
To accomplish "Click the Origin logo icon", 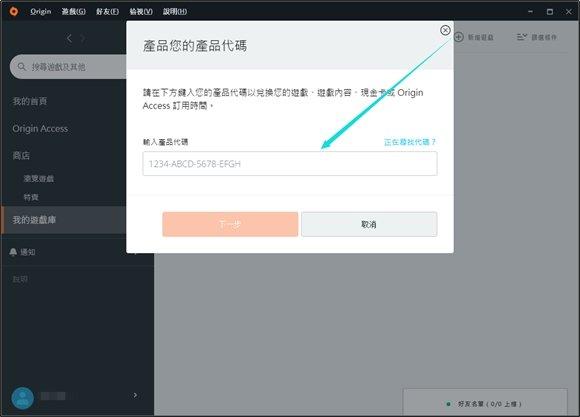I will pos(14,11).
